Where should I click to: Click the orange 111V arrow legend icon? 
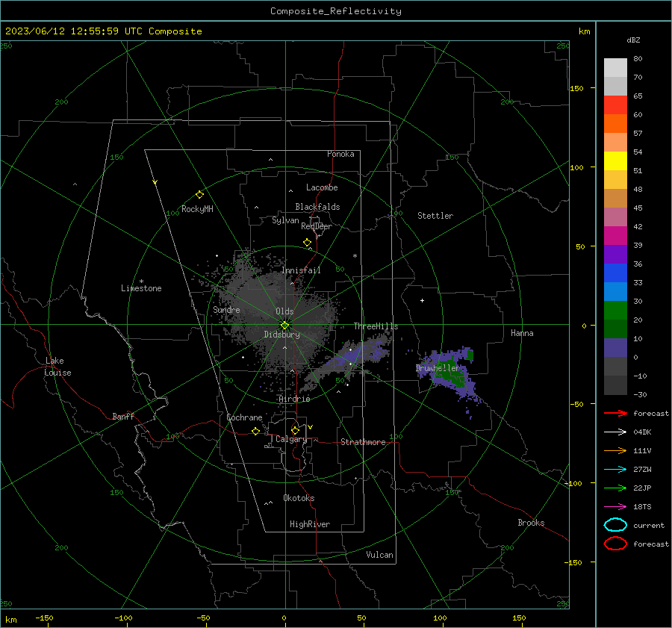click(615, 450)
